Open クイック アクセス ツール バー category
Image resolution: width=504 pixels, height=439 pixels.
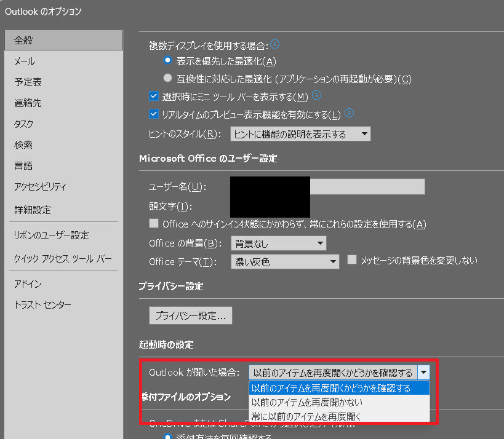click(63, 258)
